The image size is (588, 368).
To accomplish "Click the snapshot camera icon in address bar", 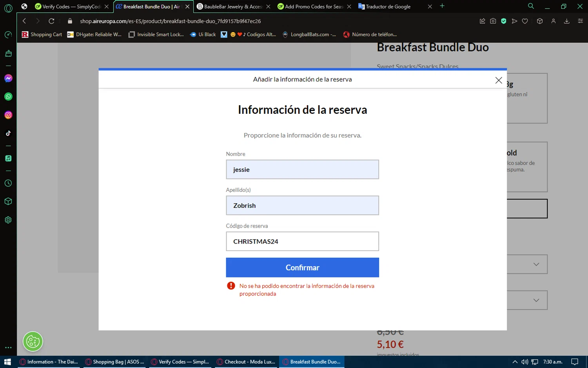I will (493, 21).
